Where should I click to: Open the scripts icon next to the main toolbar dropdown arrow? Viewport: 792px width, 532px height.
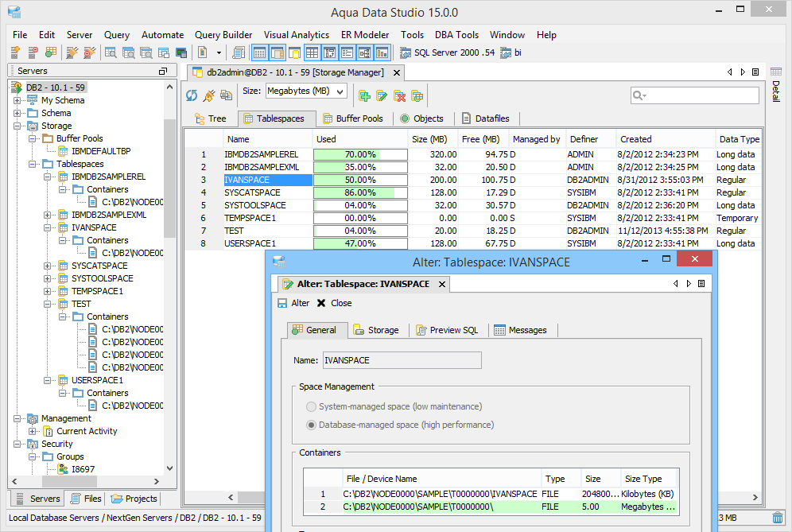(238, 52)
